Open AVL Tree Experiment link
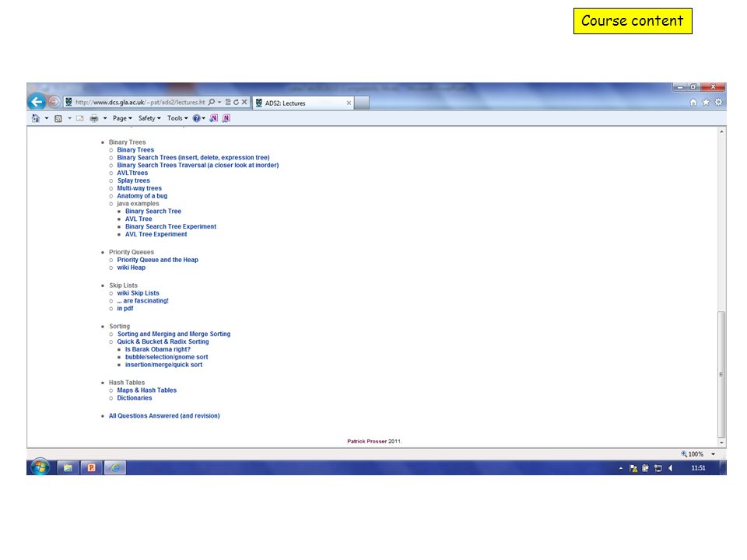 coord(156,234)
